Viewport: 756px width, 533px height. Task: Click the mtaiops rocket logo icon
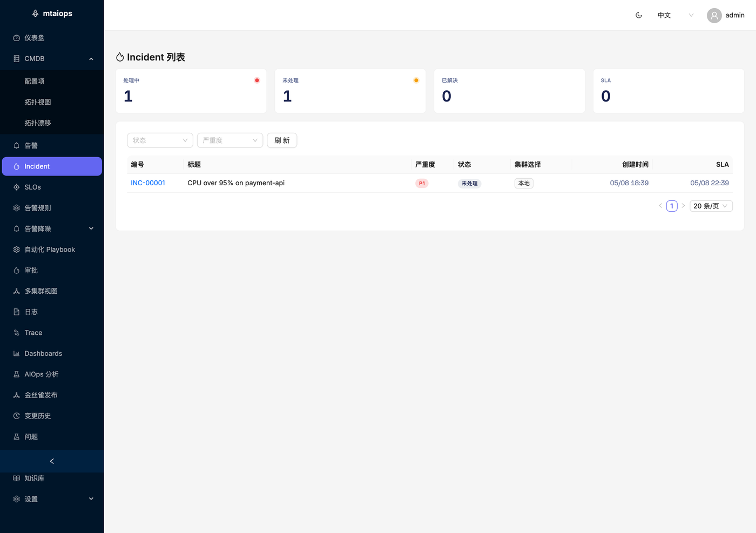click(36, 14)
